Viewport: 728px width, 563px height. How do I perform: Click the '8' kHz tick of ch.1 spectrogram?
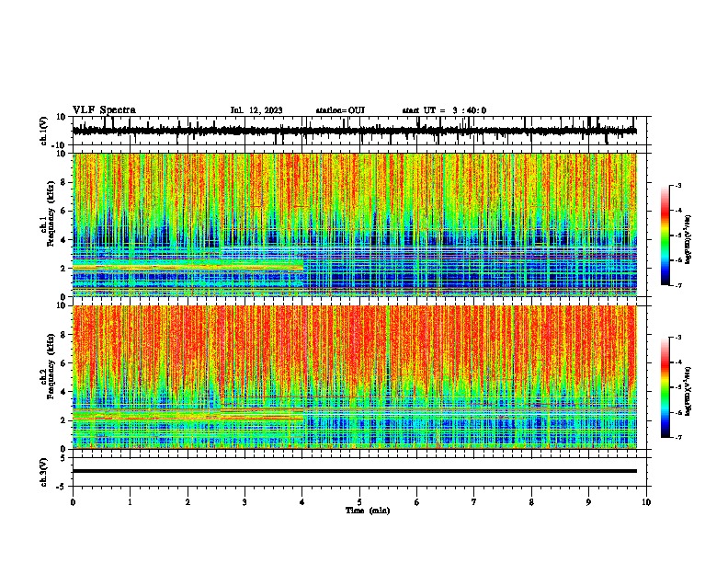(63, 182)
